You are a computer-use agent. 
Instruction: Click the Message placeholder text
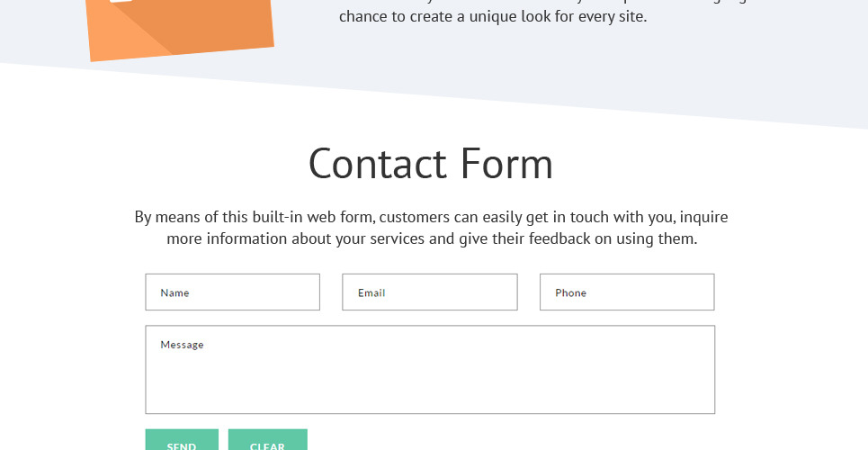tap(182, 345)
